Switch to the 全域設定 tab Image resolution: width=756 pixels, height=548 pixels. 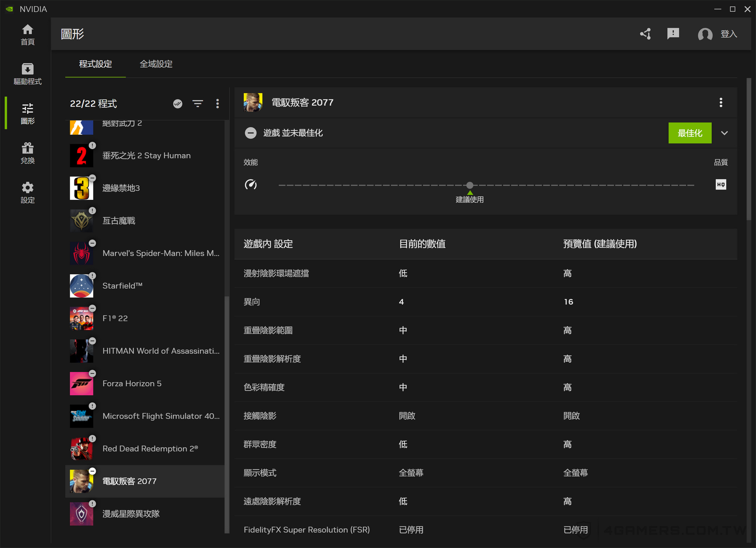[156, 64]
